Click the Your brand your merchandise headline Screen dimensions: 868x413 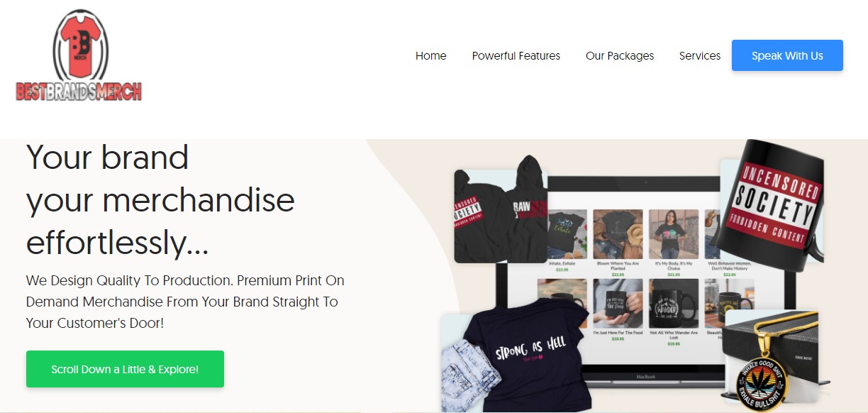[160, 200]
